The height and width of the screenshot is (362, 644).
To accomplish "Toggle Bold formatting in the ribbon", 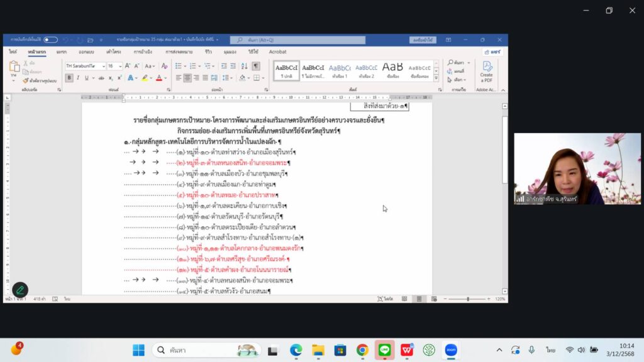I will click(x=69, y=78).
